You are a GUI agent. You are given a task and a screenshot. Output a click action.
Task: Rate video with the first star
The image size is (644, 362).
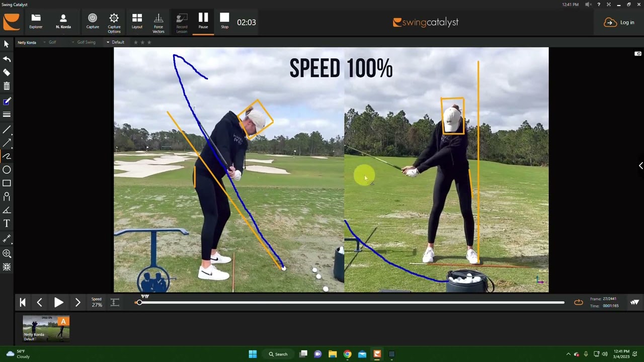136,42
